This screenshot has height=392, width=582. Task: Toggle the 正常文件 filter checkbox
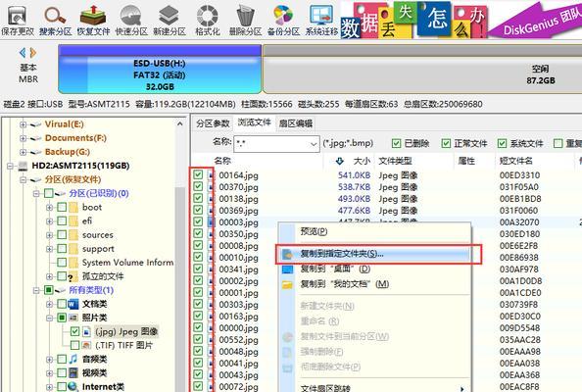446,143
